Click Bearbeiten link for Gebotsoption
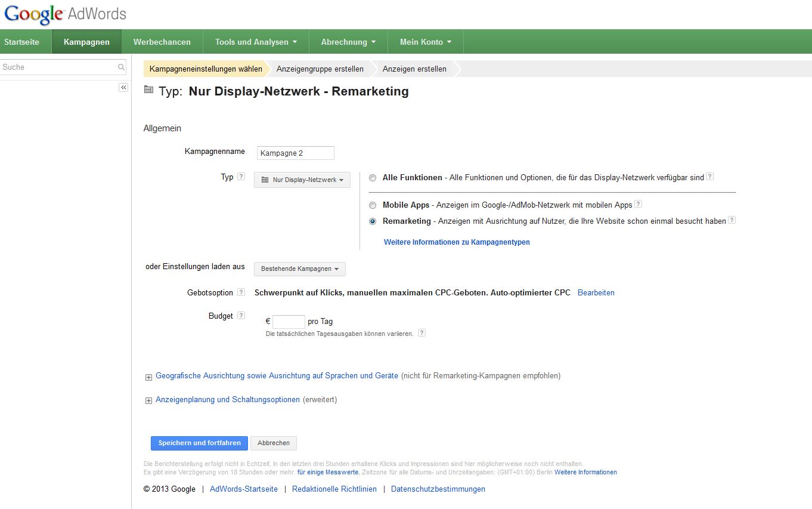Screen dimensions: 812x509 pos(596,293)
